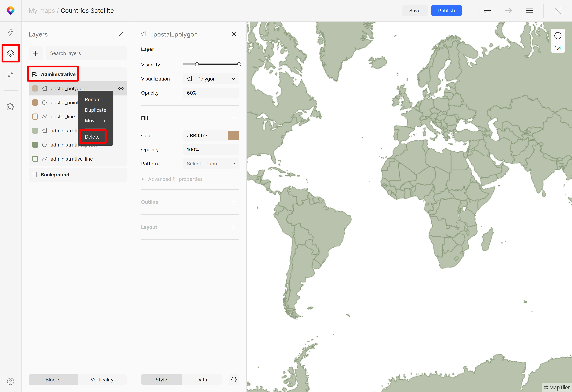Click the Save button
The image size is (572, 392).
[x=415, y=11]
